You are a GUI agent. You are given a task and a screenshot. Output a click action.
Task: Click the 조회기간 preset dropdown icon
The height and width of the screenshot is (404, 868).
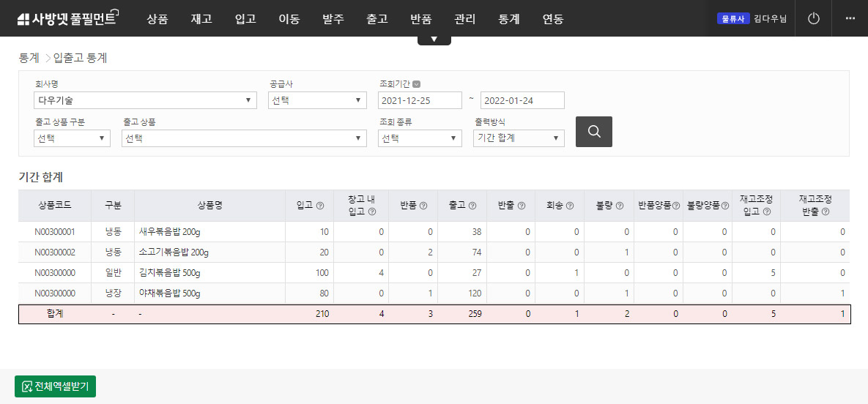416,84
